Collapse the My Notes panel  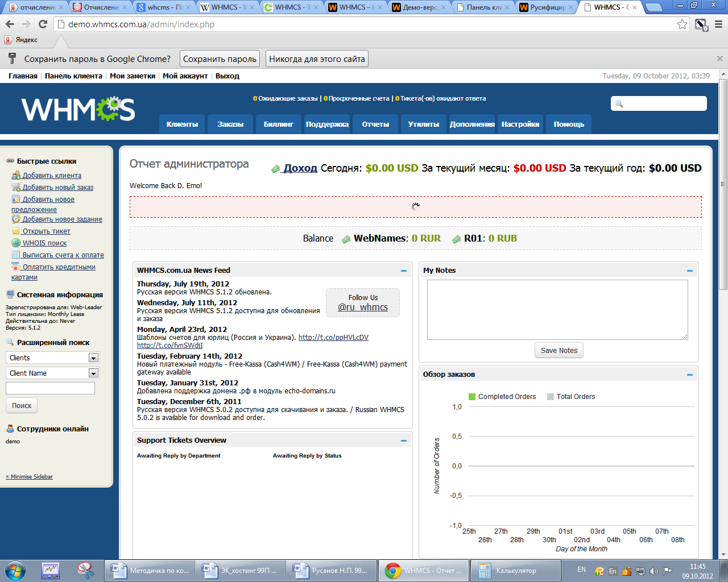point(690,271)
